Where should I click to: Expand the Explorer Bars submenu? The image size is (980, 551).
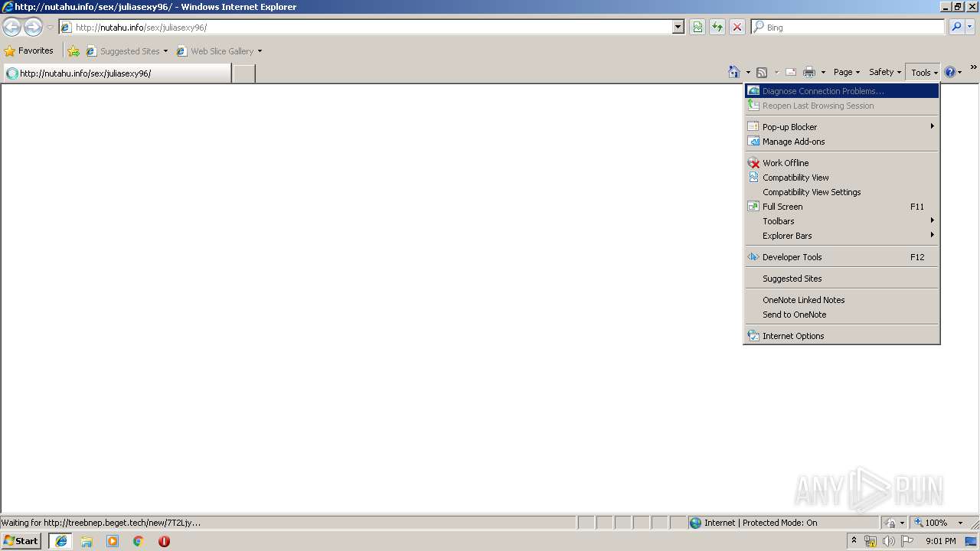pyautogui.click(x=841, y=236)
